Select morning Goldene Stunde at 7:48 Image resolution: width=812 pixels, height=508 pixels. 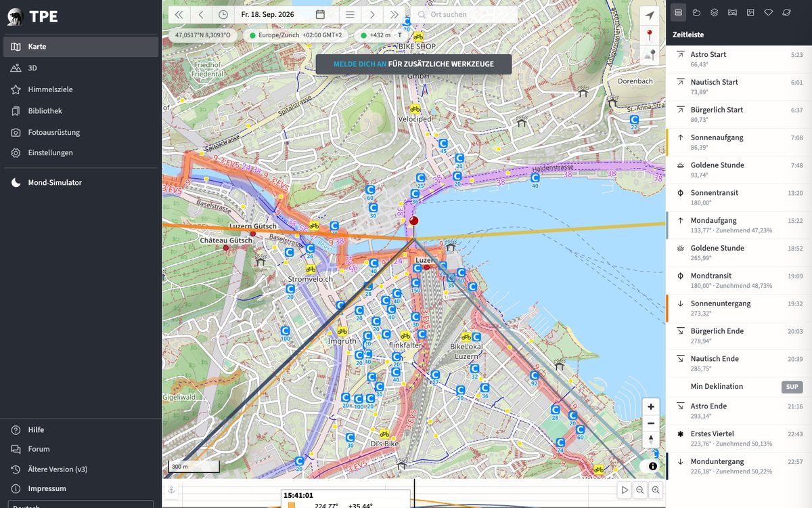[x=739, y=171]
